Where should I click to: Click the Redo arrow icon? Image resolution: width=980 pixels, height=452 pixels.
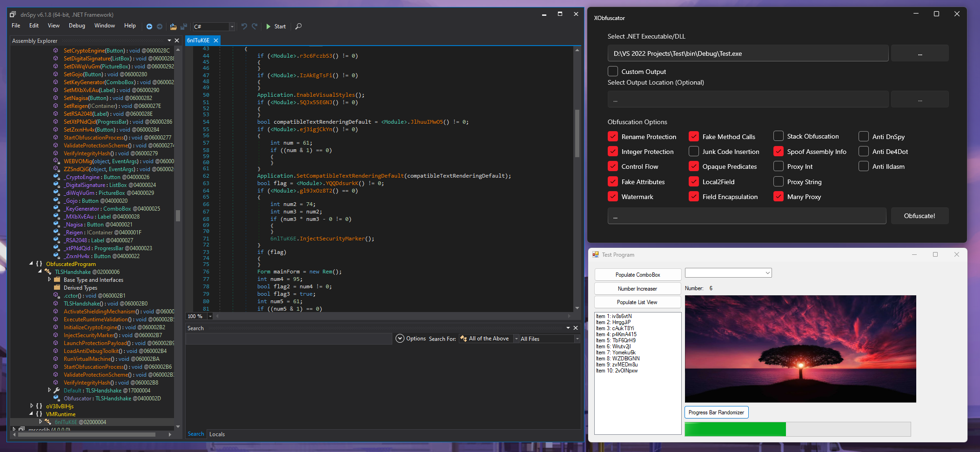[x=254, y=27]
